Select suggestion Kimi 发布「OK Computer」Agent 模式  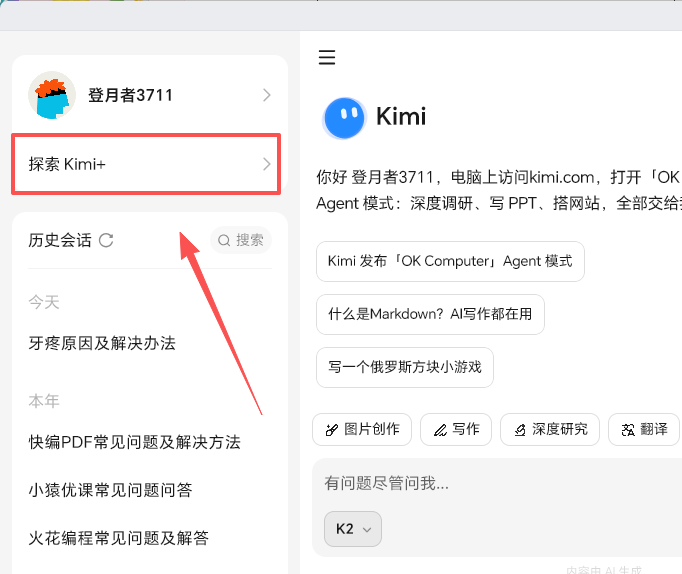450,261
